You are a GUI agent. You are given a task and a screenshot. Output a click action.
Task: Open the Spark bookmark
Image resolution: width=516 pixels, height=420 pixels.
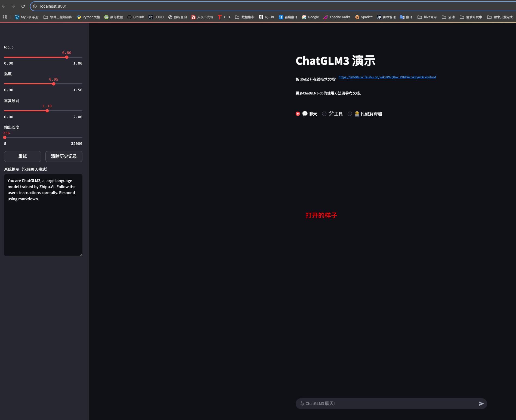point(364,17)
